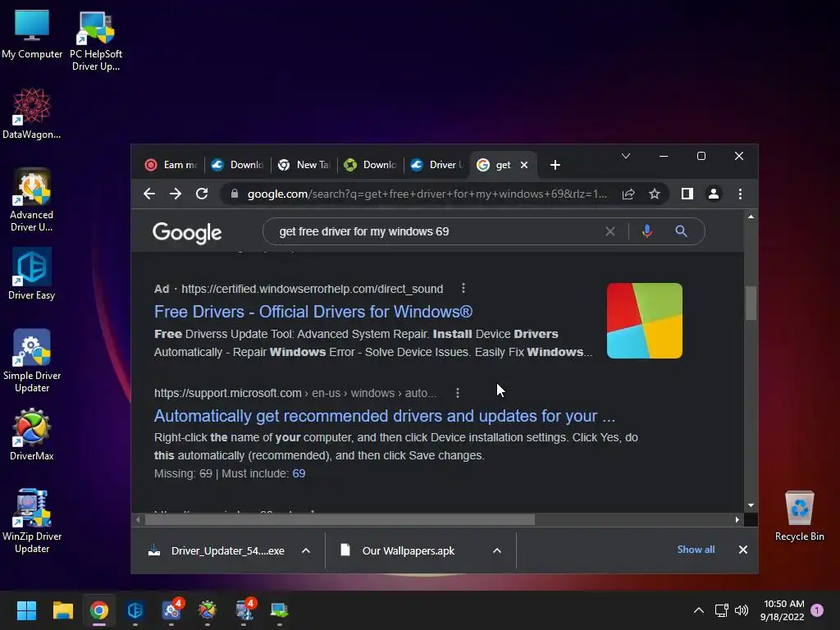Viewport: 840px width, 630px height.
Task: Switch to New Tab tab
Action: pyautogui.click(x=304, y=165)
